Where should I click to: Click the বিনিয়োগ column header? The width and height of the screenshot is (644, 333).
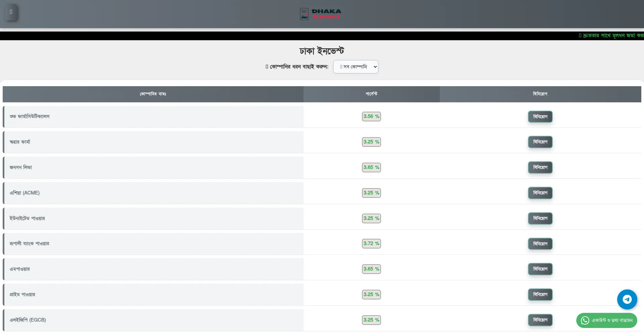click(x=540, y=94)
